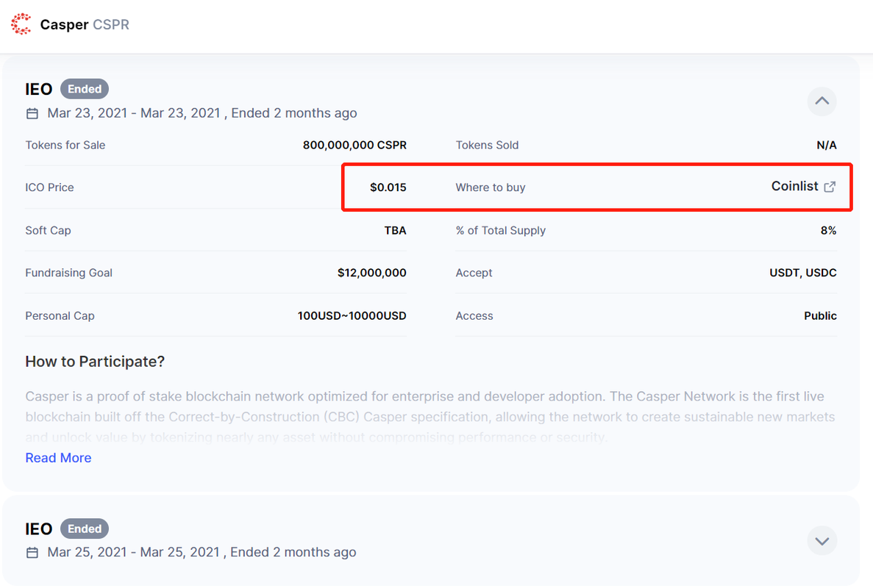Click the TBA soft cap value
Screen dimensions: 873x588
pos(395,230)
